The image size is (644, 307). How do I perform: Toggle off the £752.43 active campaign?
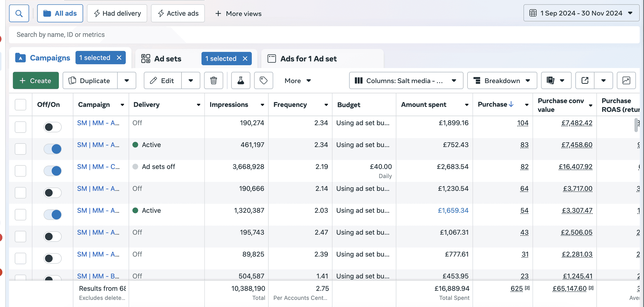(x=53, y=149)
